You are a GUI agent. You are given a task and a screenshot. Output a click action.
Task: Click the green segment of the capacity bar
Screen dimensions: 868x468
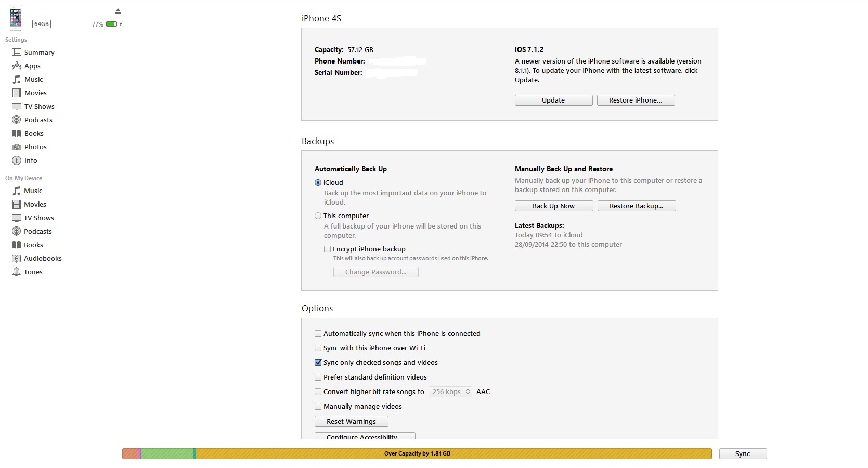tap(167, 454)
